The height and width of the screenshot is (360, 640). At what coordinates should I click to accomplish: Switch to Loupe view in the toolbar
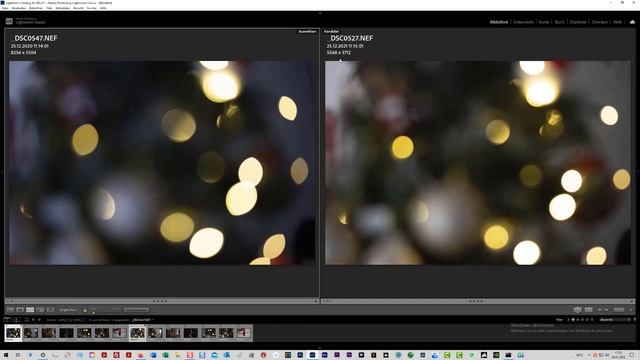pyautogui.click(x=20, y=310)
